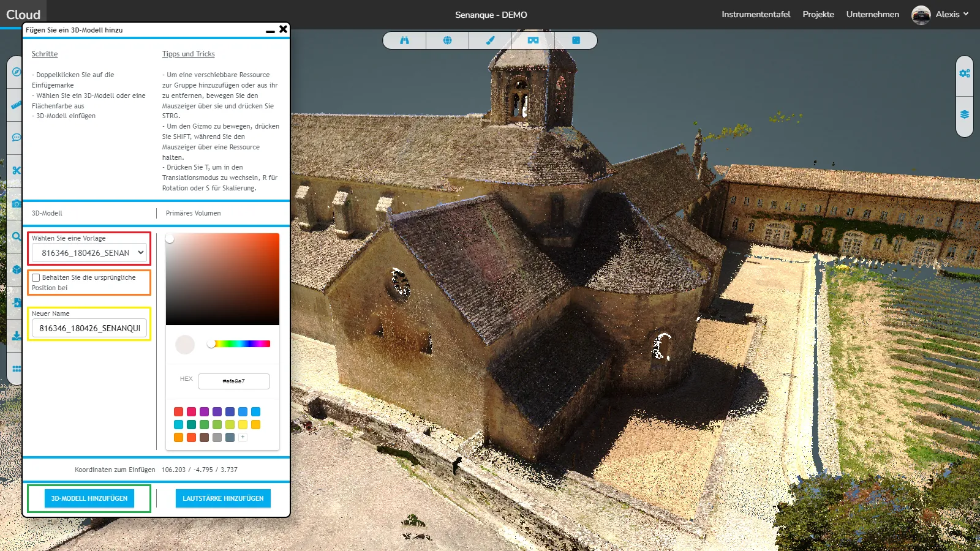The image size is (980, 551).
Task: Expand the Alexis account menu chevron
Action: pyautogui.click(x=966, y=14)
